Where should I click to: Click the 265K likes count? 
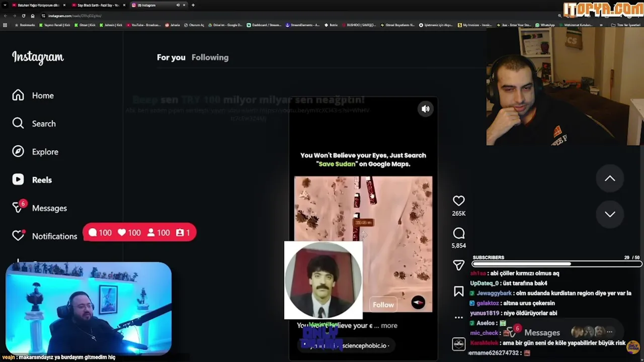tap(458, 213)
